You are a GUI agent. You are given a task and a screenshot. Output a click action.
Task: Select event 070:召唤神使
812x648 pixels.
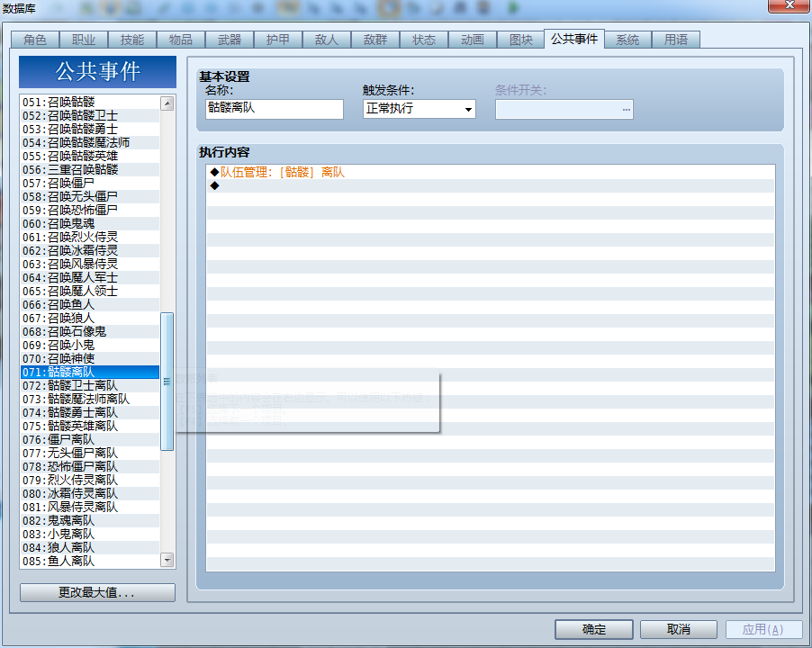point(90,358)
